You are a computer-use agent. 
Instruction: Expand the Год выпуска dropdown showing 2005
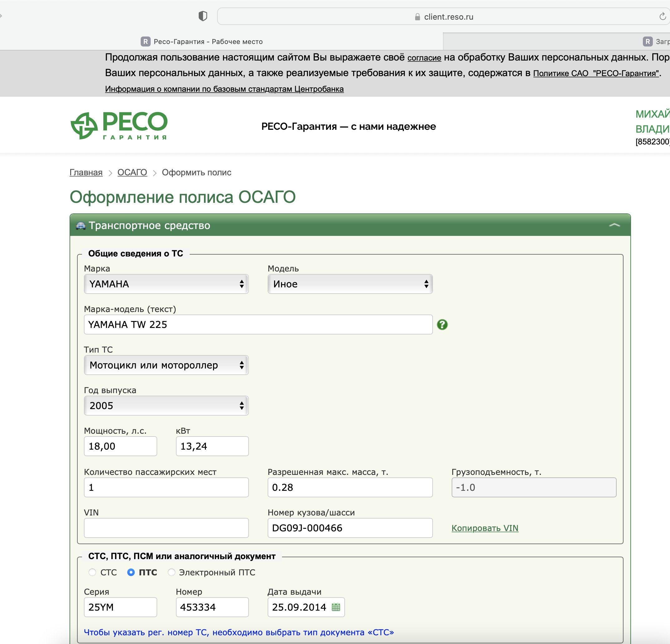click(x=166, y=406)
